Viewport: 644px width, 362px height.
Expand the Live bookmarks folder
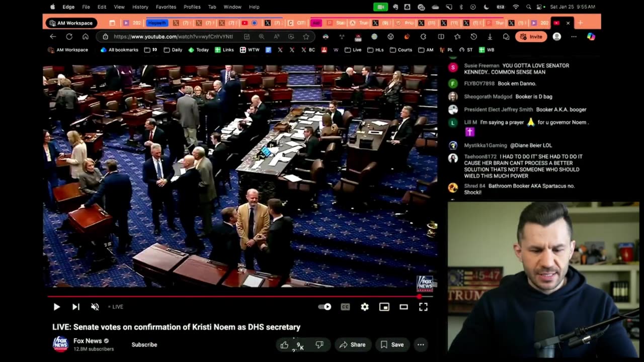point(353,50)
